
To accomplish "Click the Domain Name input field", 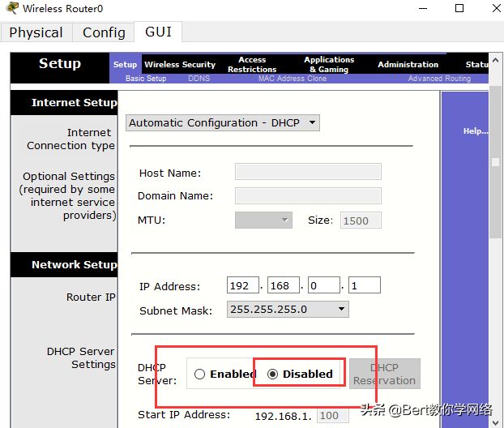I will [x=308, y=196].
